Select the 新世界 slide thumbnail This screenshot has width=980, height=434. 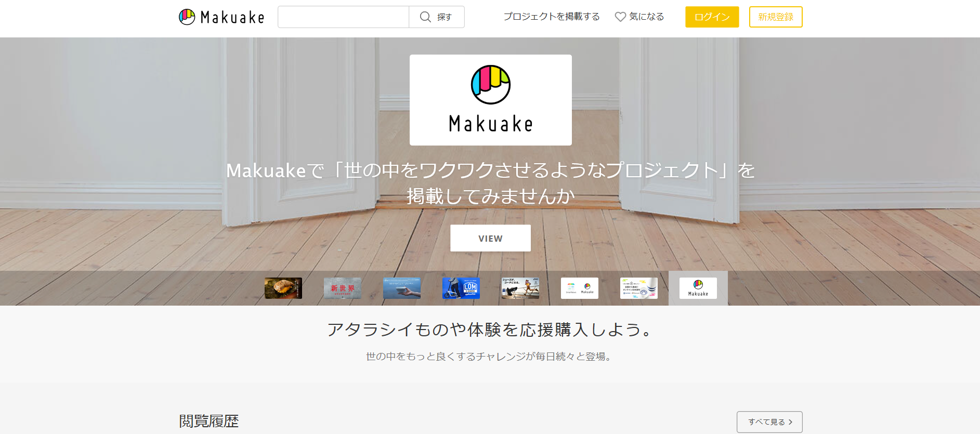point(343,288)
